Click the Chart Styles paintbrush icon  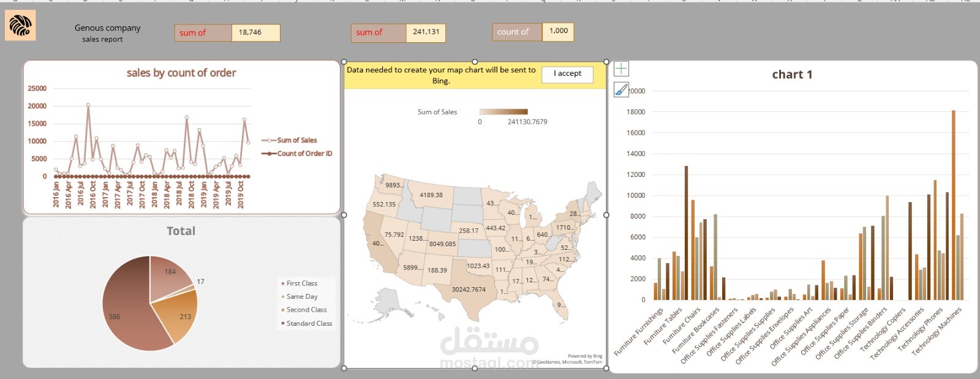click(x=621, y=89)
